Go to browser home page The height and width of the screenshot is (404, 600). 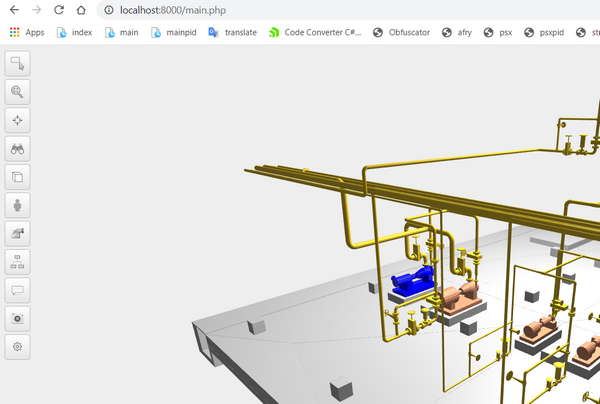[x=82, y=10]
